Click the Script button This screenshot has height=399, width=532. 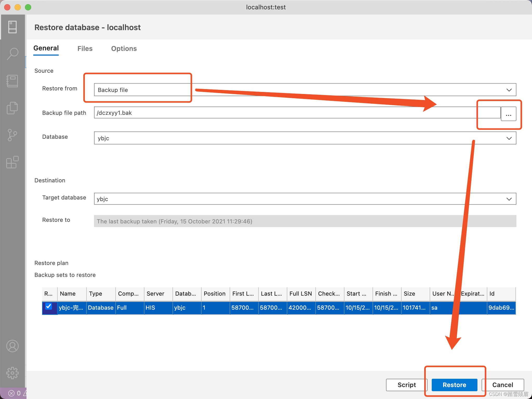406,385
